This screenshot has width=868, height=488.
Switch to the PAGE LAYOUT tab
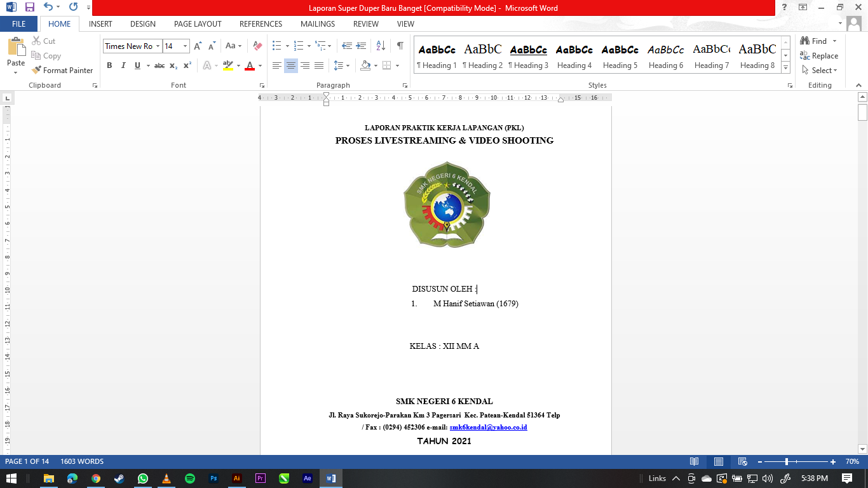[198, 24]
